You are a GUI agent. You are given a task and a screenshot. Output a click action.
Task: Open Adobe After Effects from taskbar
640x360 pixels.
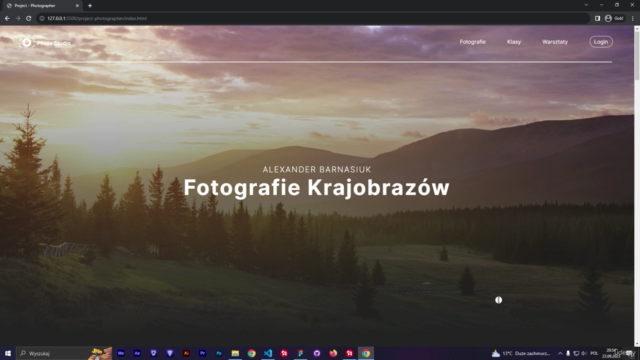[137, 353]
